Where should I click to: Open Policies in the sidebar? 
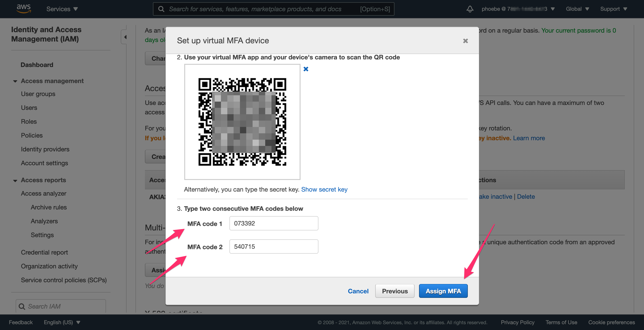[32, 135]
